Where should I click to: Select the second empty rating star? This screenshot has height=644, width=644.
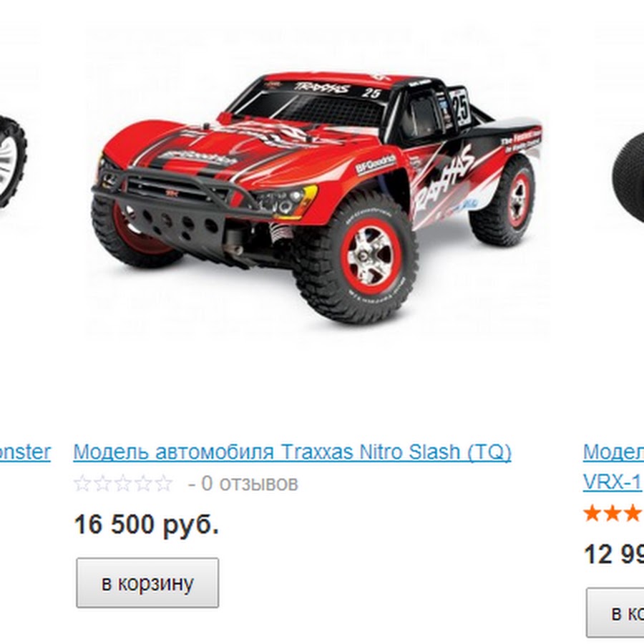[x=102, y=484]
